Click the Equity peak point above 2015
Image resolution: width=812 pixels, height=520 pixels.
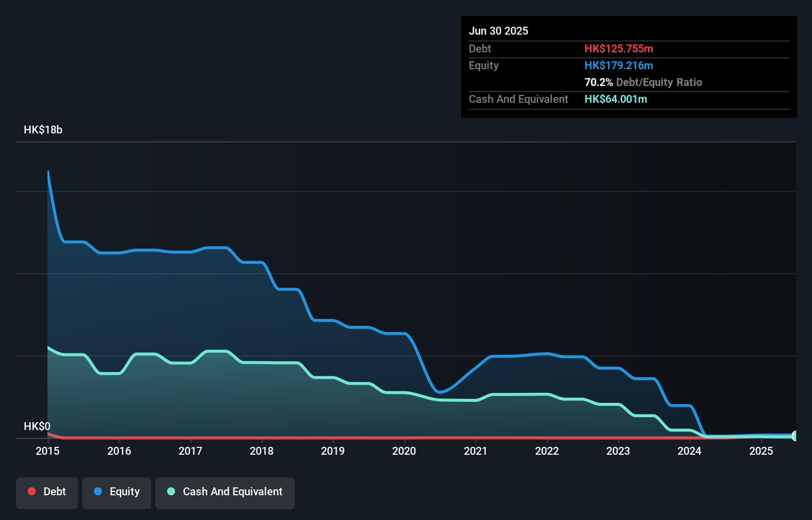point(48,172)
